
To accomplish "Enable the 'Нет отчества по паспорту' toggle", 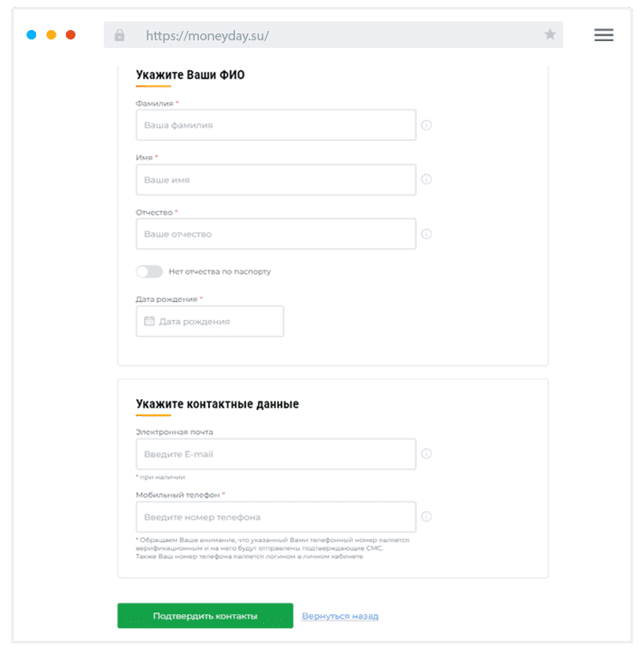I will 149,271.
